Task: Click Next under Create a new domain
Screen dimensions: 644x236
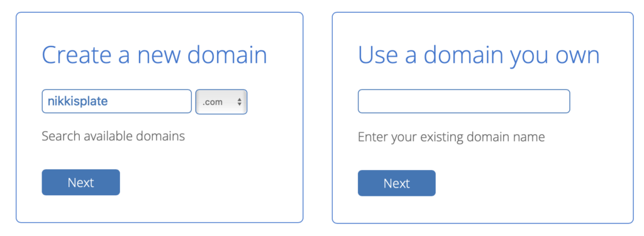Action: point(81,182)
